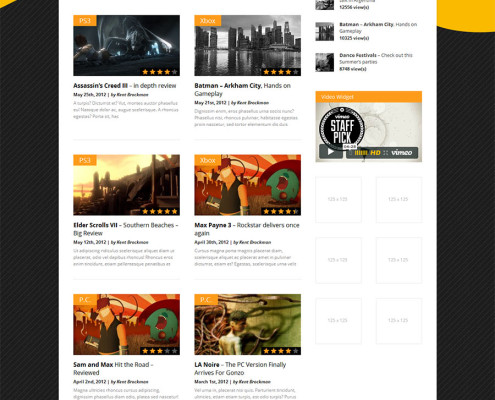Click sidebar thumbnail beside Batman Arkham City entry

[x=325, y=31]
